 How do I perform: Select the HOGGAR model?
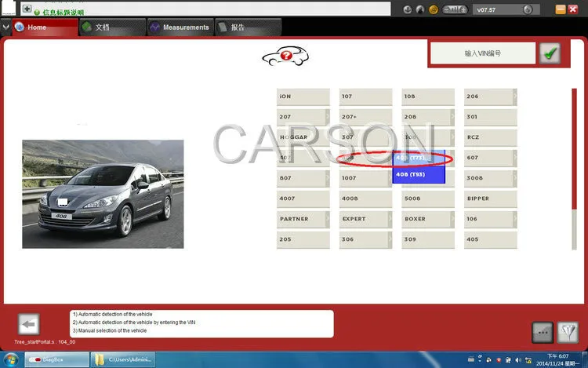pyautogui.click(x=303, y=137)
